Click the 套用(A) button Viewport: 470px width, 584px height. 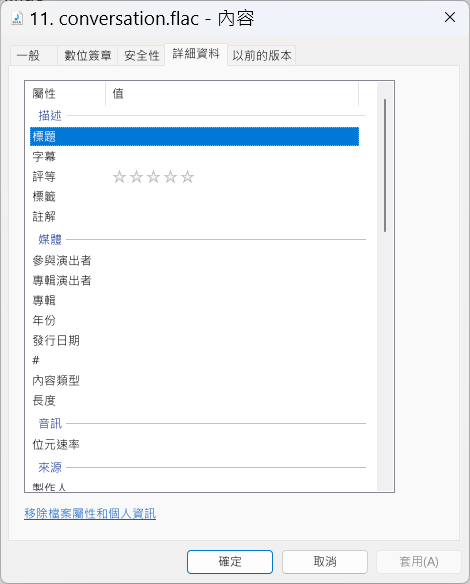(x=419, y=562)
